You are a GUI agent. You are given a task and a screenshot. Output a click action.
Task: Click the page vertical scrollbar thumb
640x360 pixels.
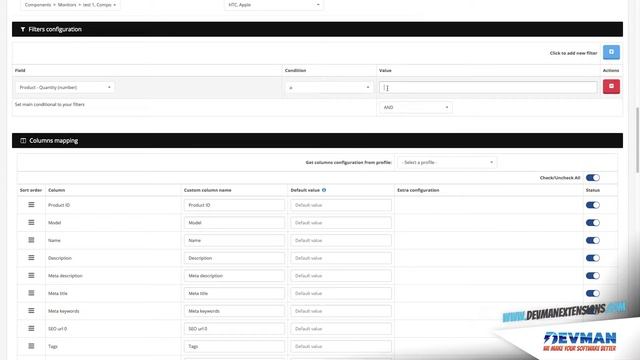(x=637, y=140)
